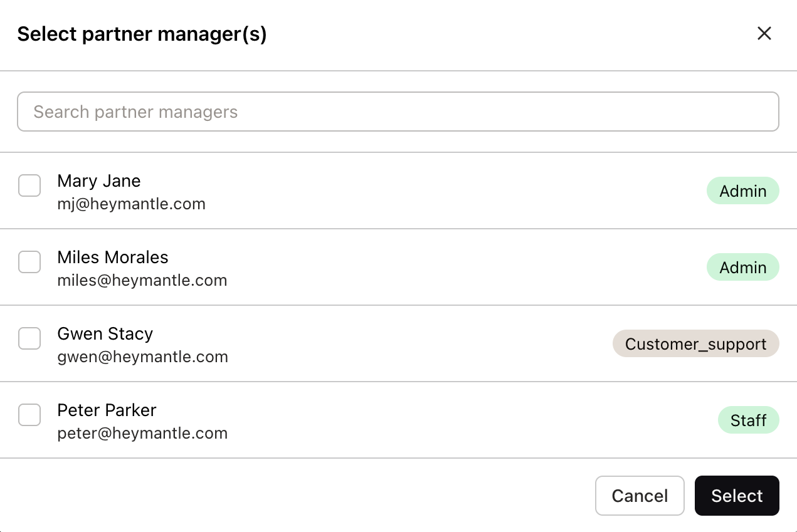This screenshot has height=532, width=797.
Task: Tick Gwen Stacy's checkbox
Action: click(x=29, y=338)
